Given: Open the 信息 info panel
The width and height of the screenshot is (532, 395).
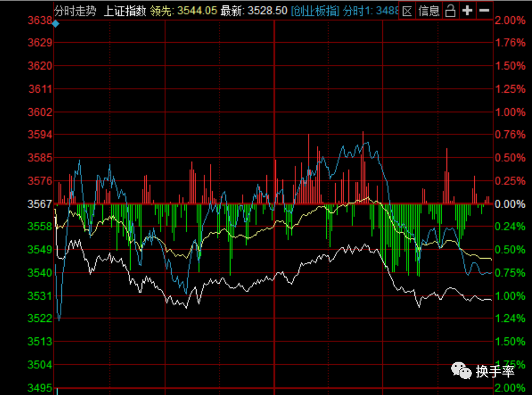Looking at the screenshot, I should point(429,11).
